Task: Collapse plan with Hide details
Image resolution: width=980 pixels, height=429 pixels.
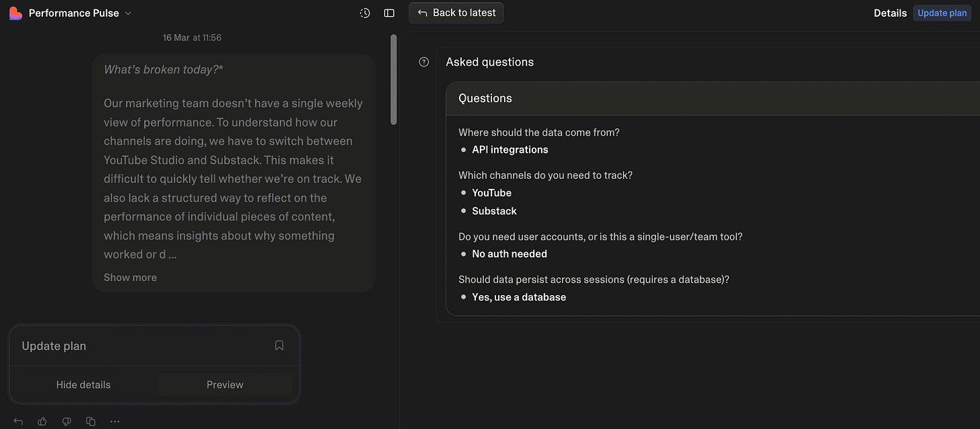Action: (x=83, y=385)
